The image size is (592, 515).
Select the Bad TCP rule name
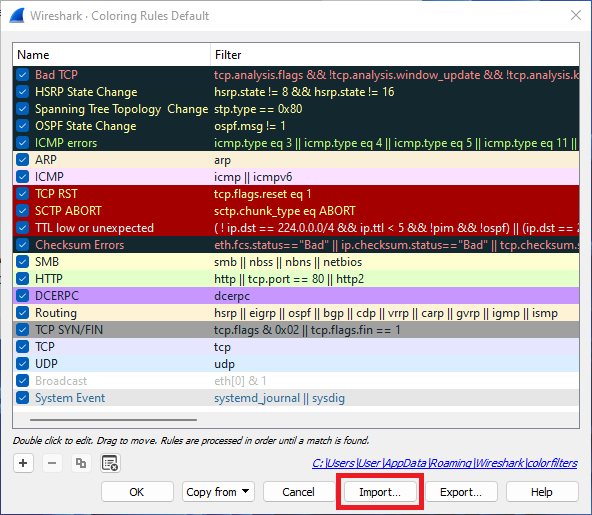tap(57, 75)
